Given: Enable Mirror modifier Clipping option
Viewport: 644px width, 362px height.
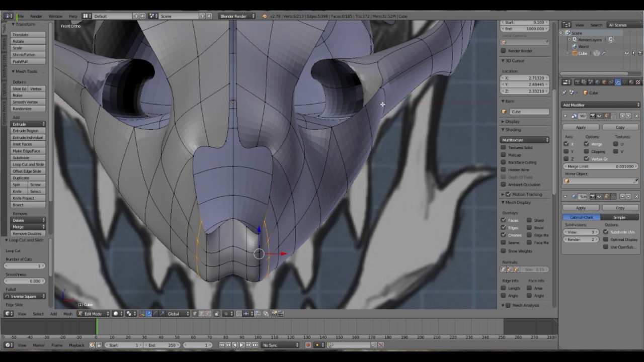Looking at the screenshot, I should (586, 151).
